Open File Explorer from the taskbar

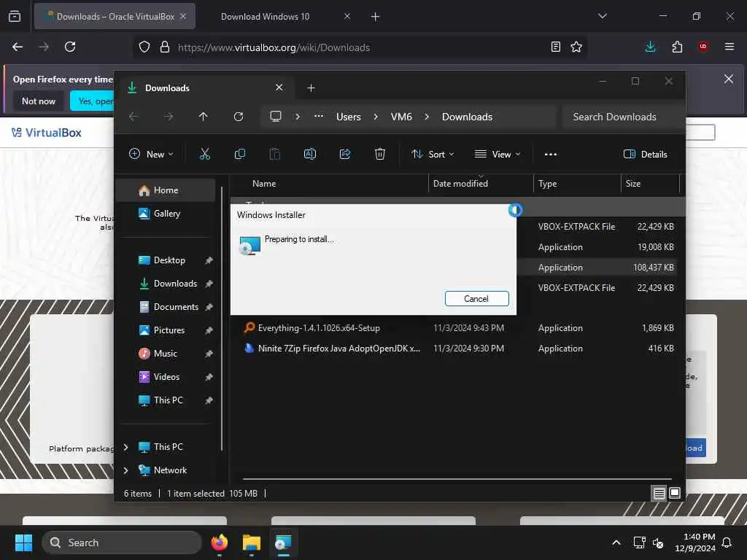click(x=251, y=542)
